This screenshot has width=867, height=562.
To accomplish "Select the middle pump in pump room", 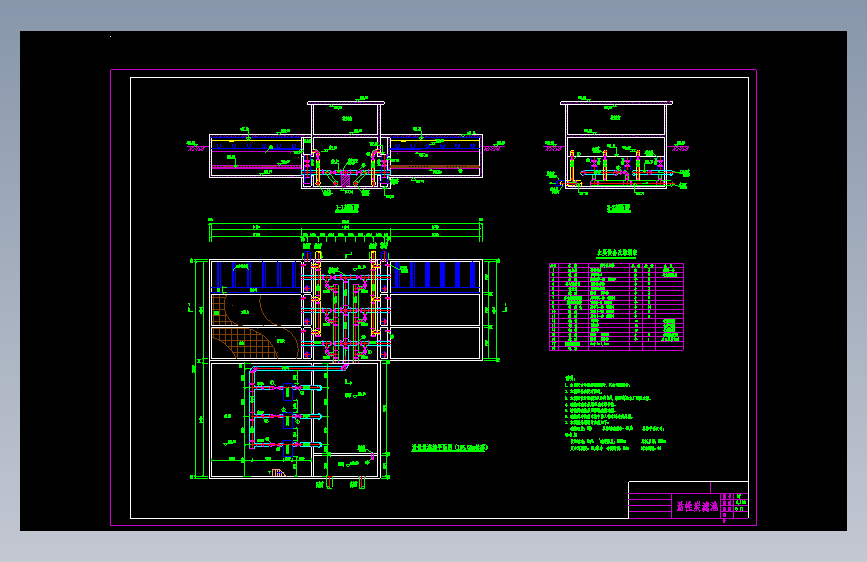I will (x=288, y=420).
